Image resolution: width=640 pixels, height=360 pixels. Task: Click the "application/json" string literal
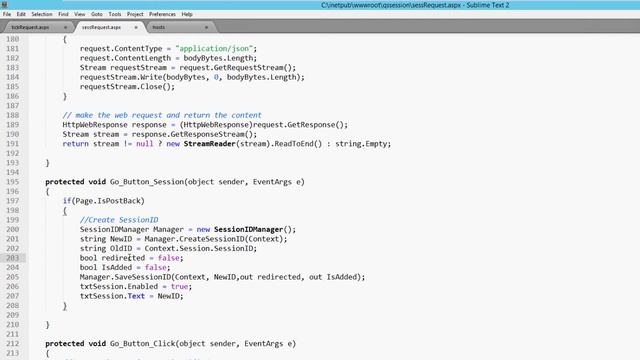(x=214, y=49)
